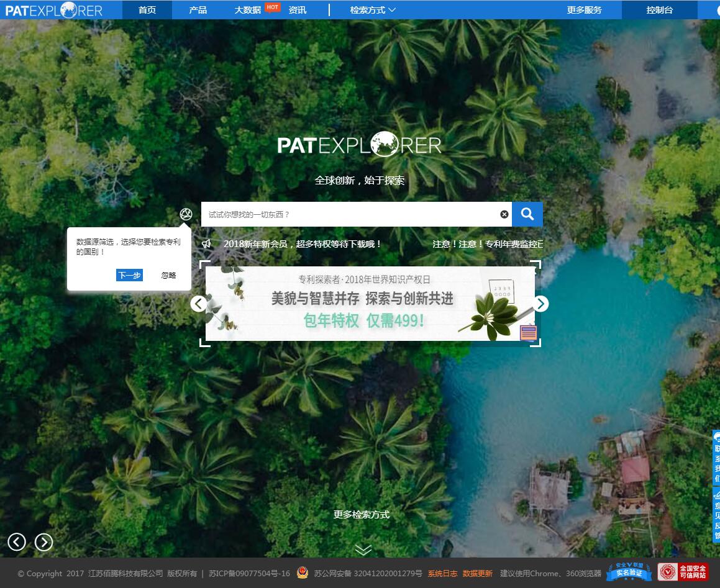Click the magnifier search button

[527, 214]
